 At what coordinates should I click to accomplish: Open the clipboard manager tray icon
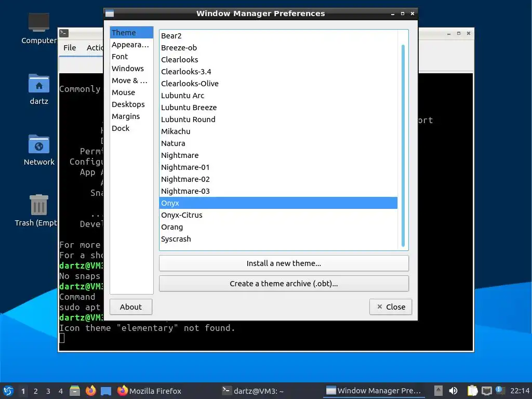click(472, 391)
